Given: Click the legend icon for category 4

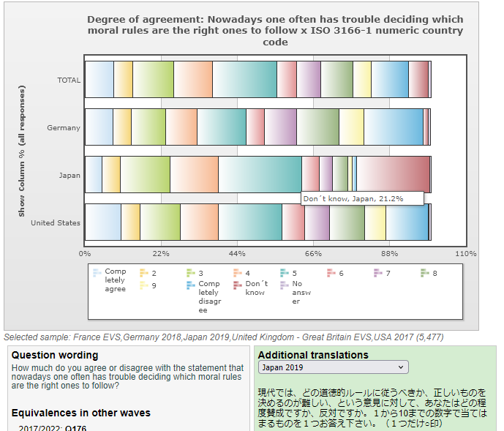Looking at the screenshot, I should pyautogui.click(x=238, y=273).
